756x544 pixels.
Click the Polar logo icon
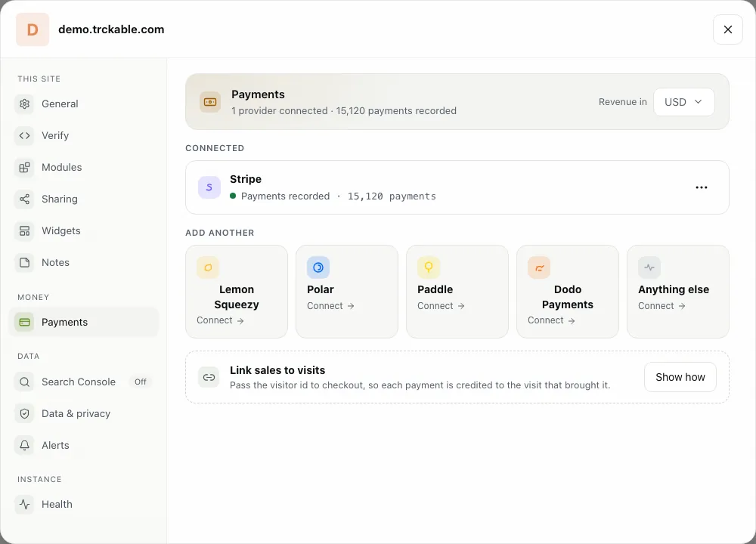click(x=318, y=267)
